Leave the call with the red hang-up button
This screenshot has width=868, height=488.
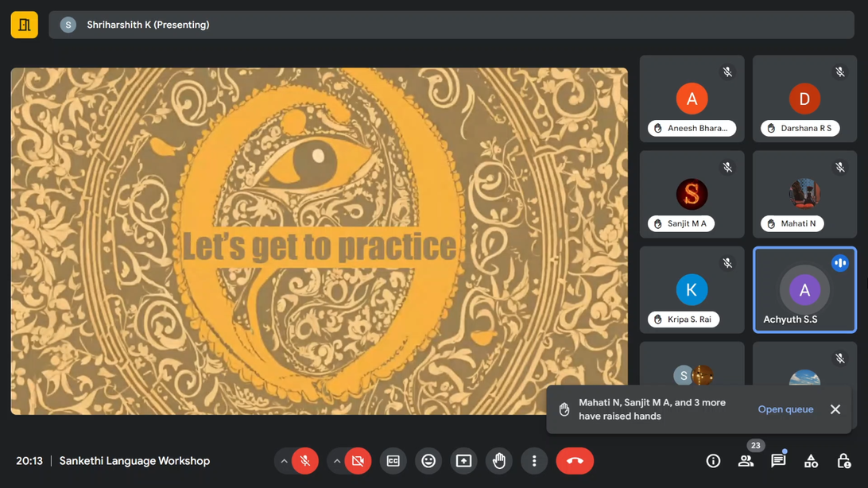pyautogui.click(x=575, y=461)
